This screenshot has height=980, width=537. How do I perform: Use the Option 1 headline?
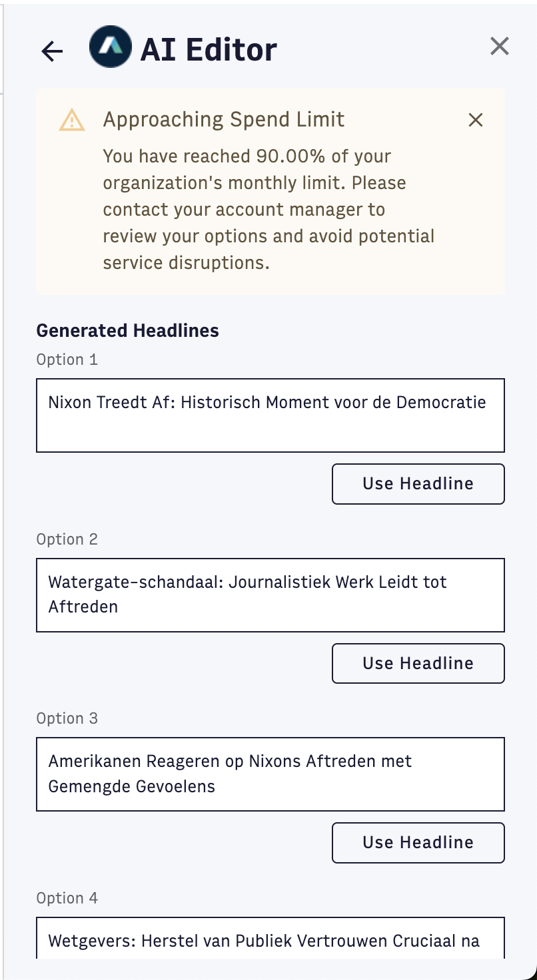tap(418, 484)
